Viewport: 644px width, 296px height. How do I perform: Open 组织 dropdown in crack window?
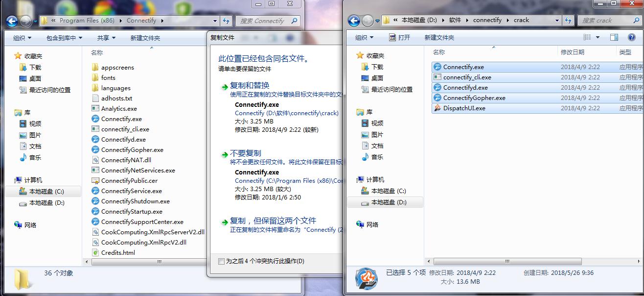tap(364, 37)
